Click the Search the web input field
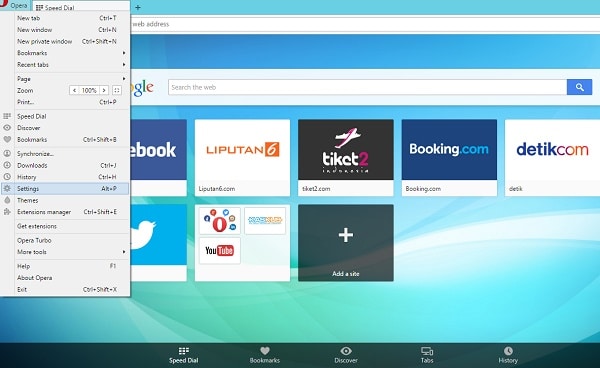This screenshot has width=600, height=368. tap(367, 87)
